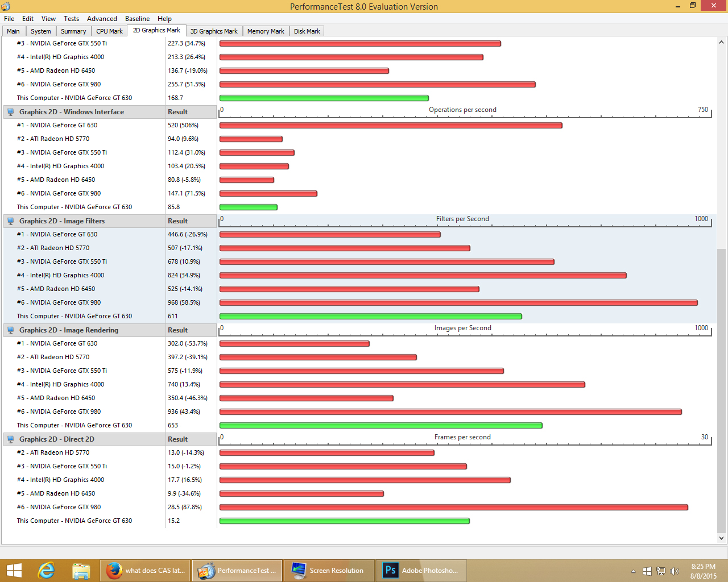Click the Direct 2D section monitor icon
Image resolution: width=728 pixels, height=582 pixels.
10,439
